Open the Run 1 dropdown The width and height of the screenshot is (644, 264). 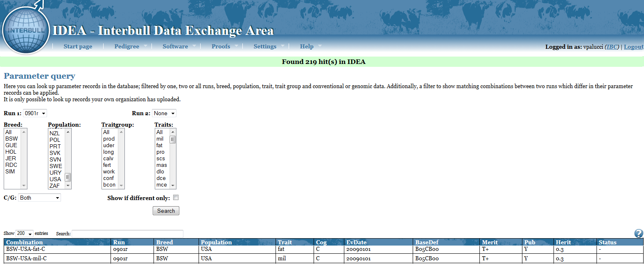pos(35,113)
